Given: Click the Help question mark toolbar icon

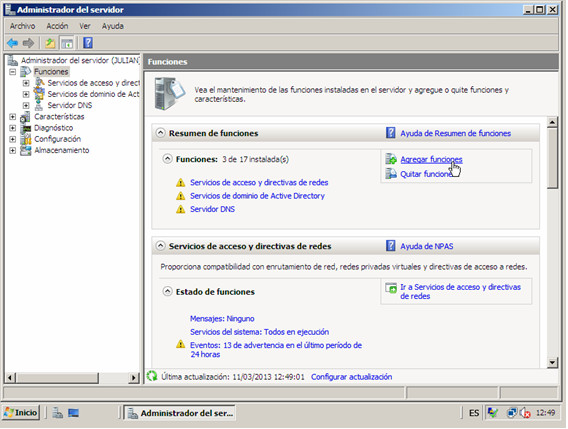Looking at the screenshot, I should (x=88, y=43).
